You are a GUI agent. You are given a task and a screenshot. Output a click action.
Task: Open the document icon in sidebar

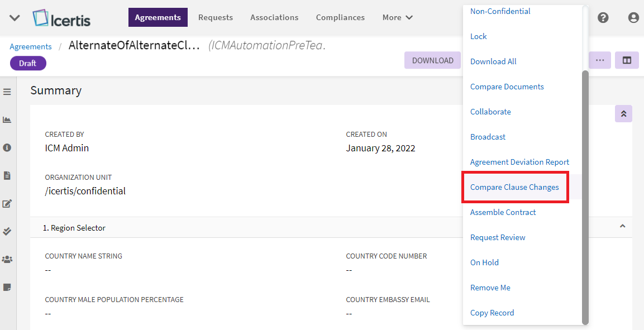(x=7, y=175)
